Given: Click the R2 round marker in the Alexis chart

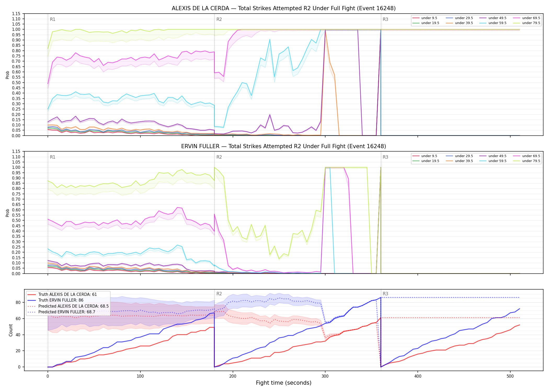Looking at the screenshot, I should click(219, 19).
